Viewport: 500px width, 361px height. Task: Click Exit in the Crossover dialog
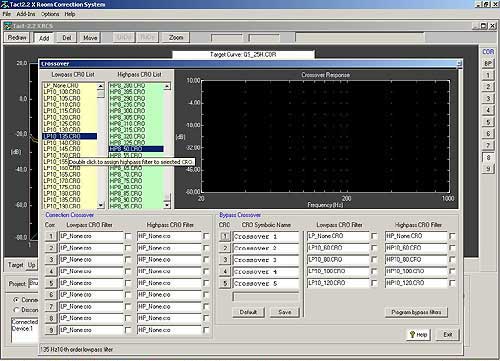(448, 334)
